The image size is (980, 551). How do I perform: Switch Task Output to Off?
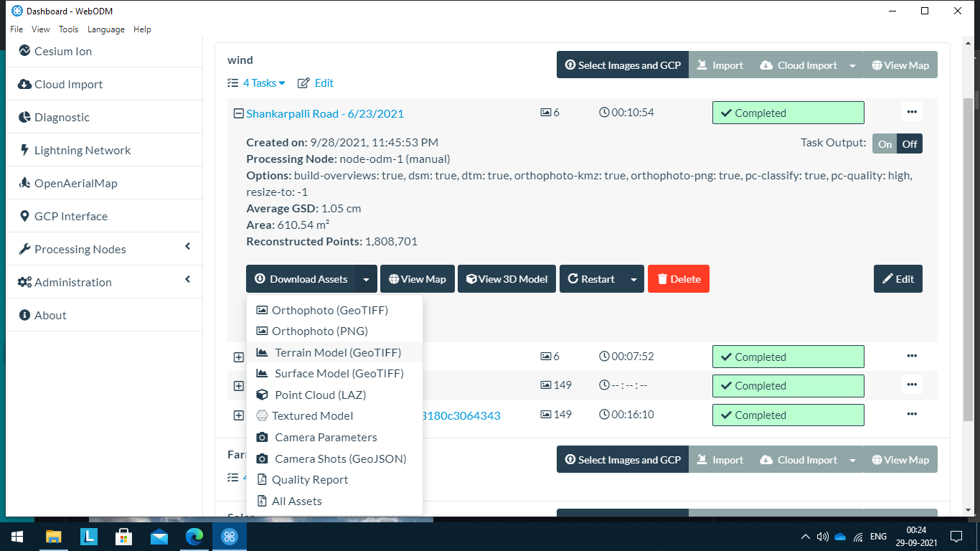point(910,144)
